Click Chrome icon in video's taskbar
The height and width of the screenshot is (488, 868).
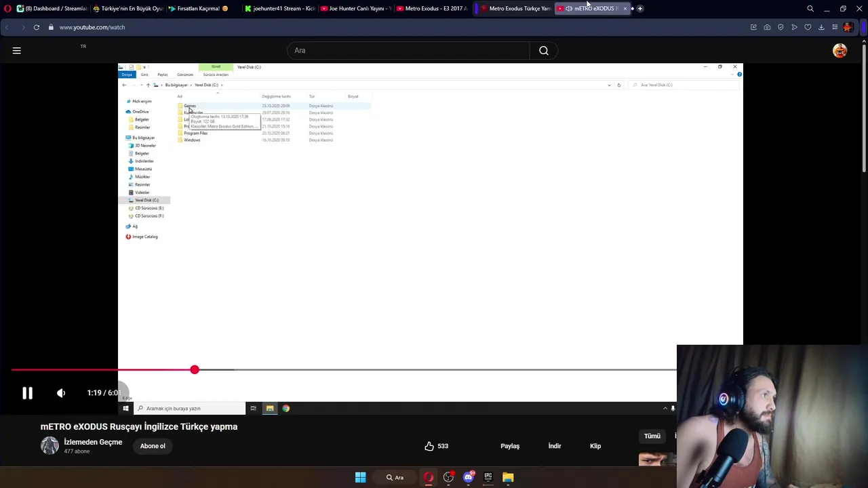coord(286,408)
